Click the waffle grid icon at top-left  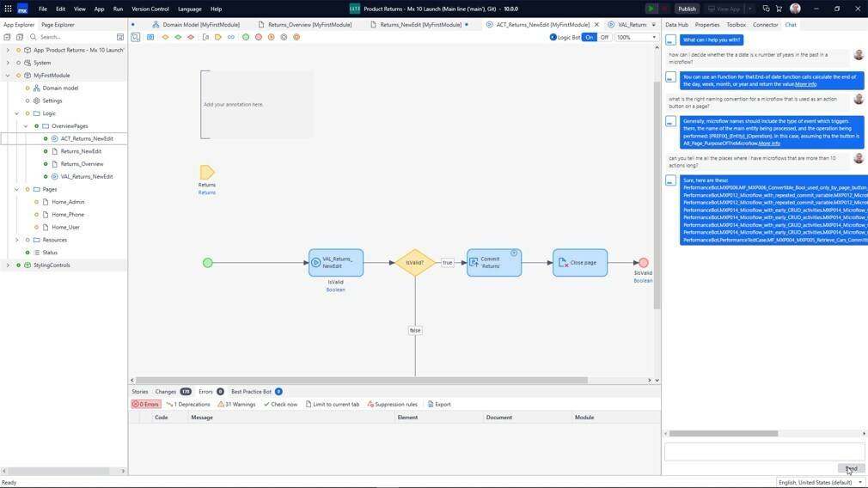(8, 9)
